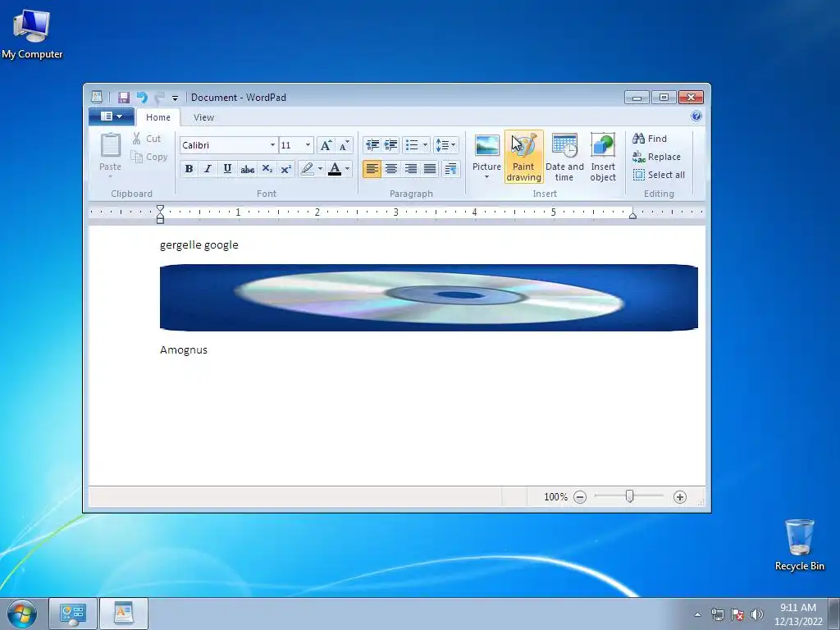Click the Redo icon in title bar

(160, 98)
